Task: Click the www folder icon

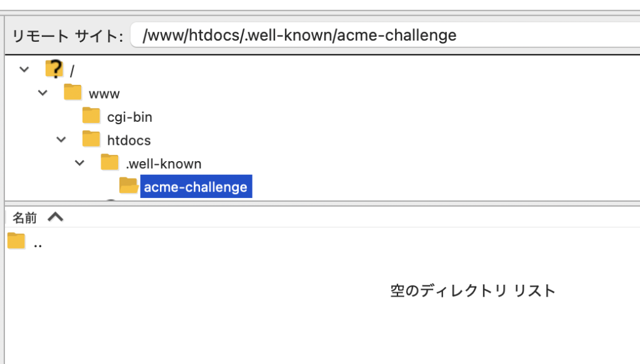Action: (73, 93)
